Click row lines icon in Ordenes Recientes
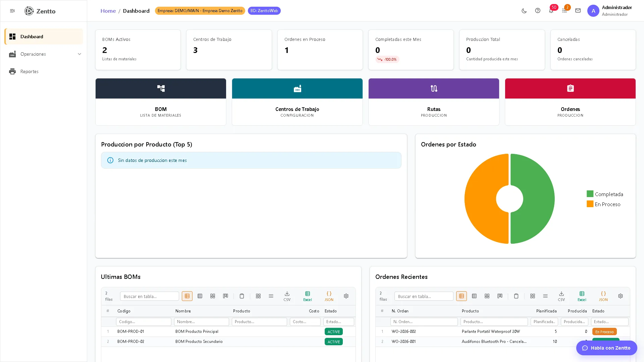 point(545,296)
